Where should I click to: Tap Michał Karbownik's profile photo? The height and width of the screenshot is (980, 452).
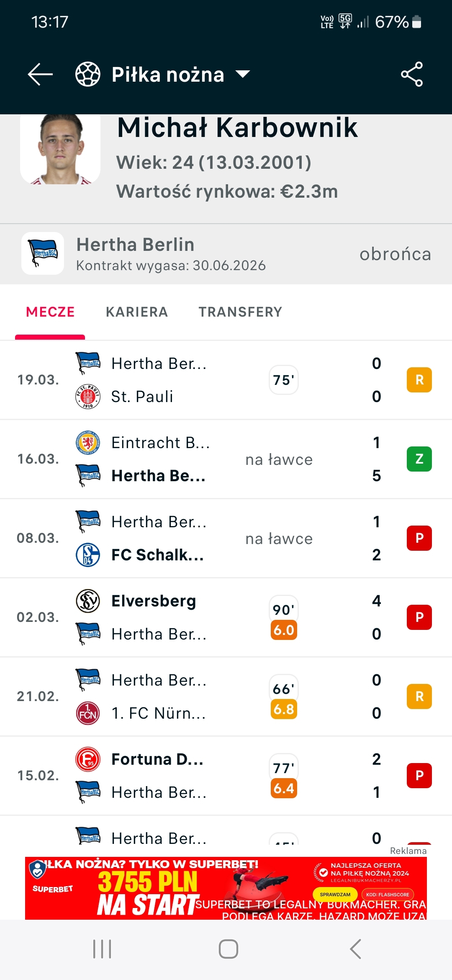click(x=60, y=149)
